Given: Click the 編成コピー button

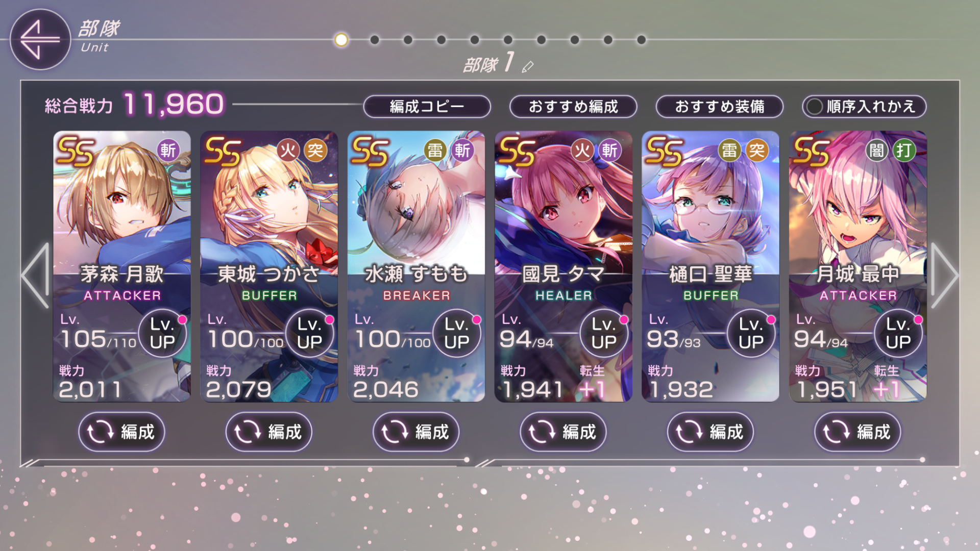Looking at the screenshot, I should pyautogui.click(x=427, y=107).
